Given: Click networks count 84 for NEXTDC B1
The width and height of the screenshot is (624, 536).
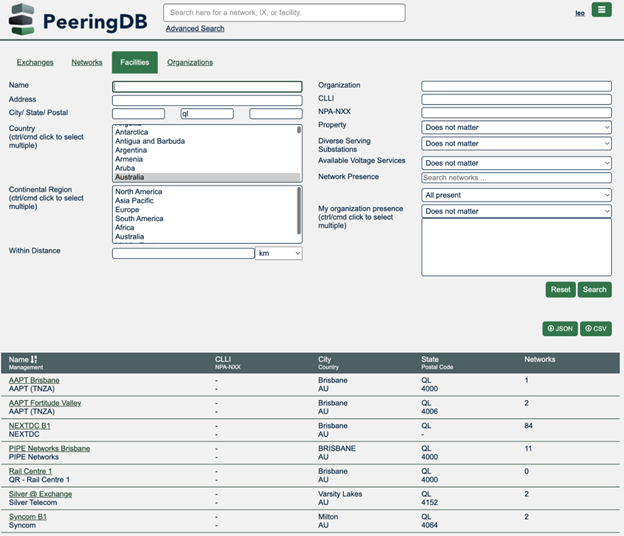Looking at the screenshot, I should (528, 426).
